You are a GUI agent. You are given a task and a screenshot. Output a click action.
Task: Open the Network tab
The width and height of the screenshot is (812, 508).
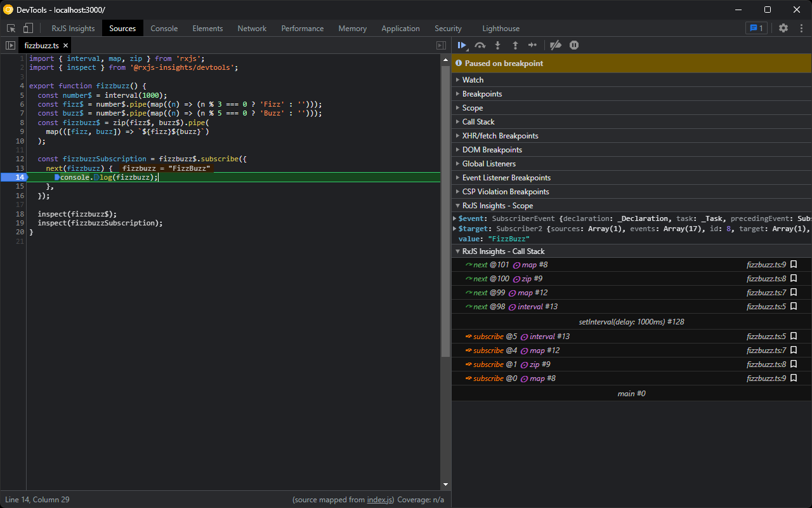coord(252,29)
